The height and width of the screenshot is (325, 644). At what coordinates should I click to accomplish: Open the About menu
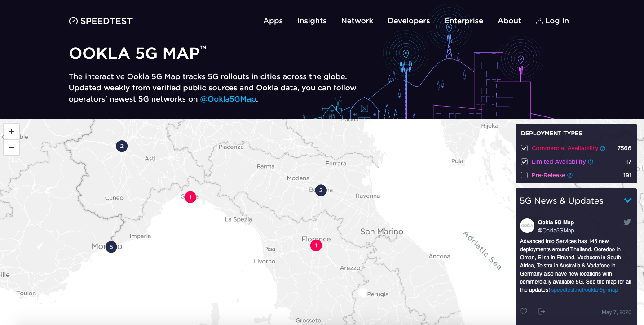(509, 21)
